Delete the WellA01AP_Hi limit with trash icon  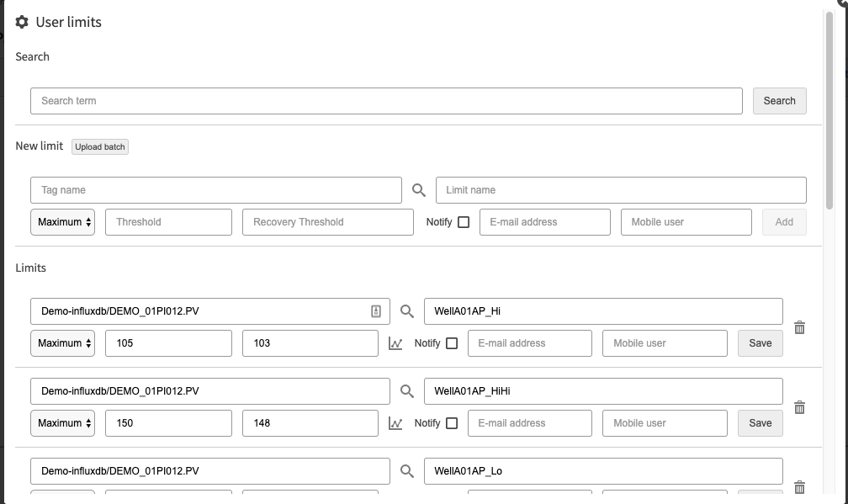coord(799,327)
